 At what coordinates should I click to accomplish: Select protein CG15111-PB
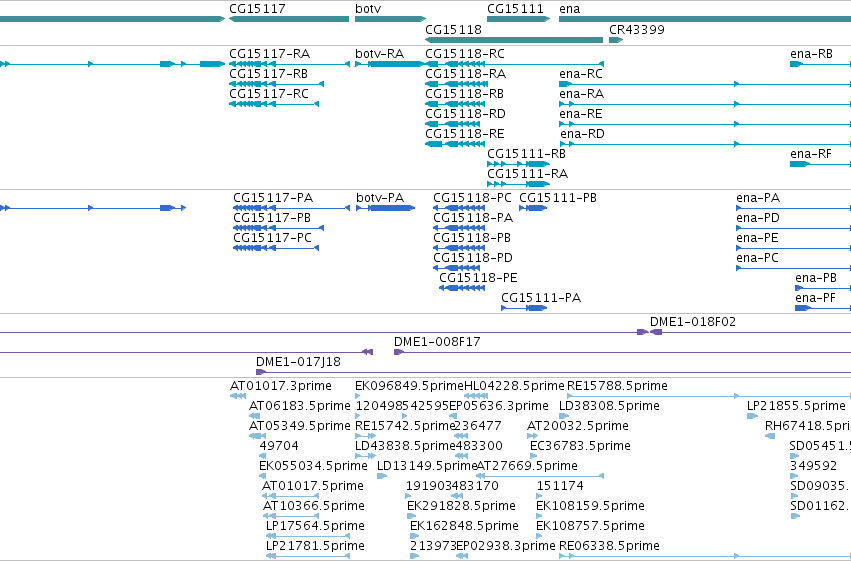[558, 198]
